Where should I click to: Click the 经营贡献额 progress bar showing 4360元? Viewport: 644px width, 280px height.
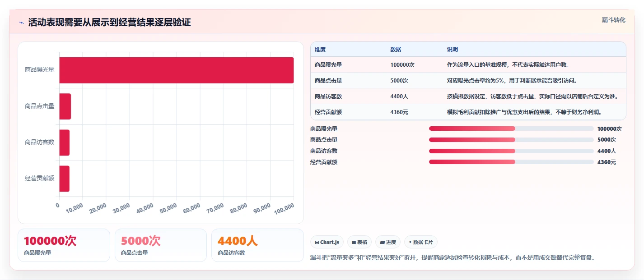coord(511,162)
